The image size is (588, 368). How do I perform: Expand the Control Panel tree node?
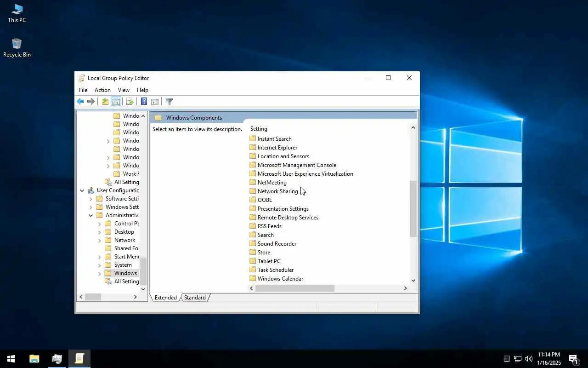click(x=99, y=224)
